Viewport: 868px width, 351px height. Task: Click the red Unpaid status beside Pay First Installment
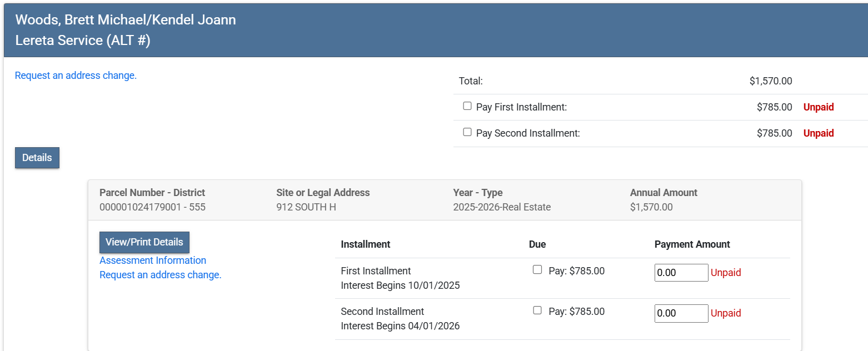tap(819, 107)
